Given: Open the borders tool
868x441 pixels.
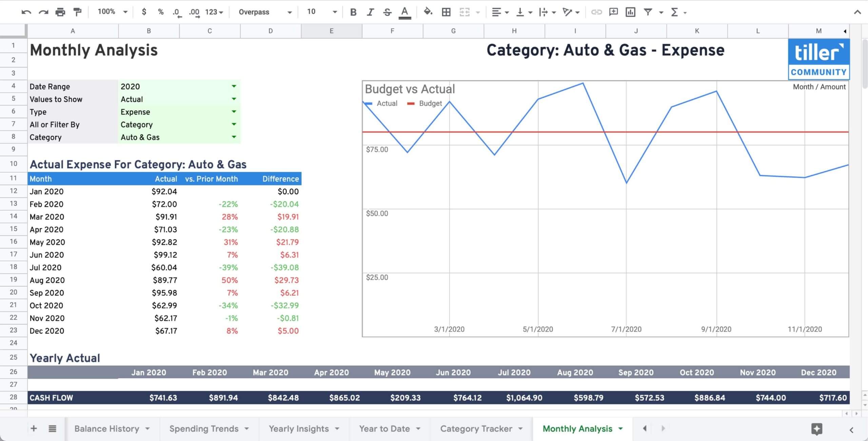Looking at the screenshot, I should point(446,12).
